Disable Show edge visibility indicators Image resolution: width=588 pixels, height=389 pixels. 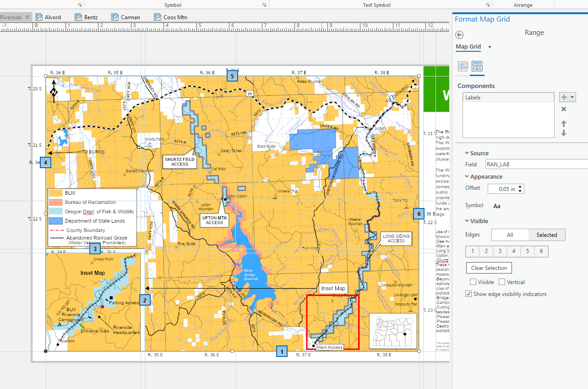[x=468, y=294]
